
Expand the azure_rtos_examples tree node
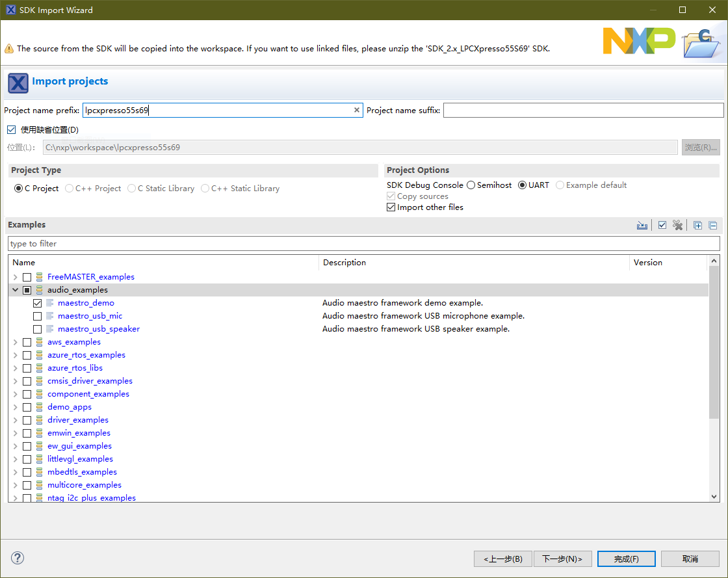pyautogui.click(x=16, y=355)
